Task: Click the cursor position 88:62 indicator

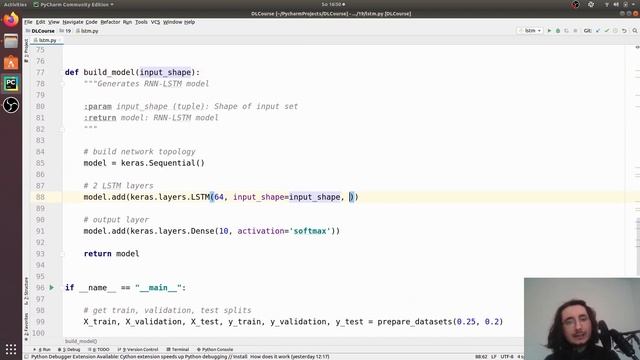Action: click(x=481, y=357)
